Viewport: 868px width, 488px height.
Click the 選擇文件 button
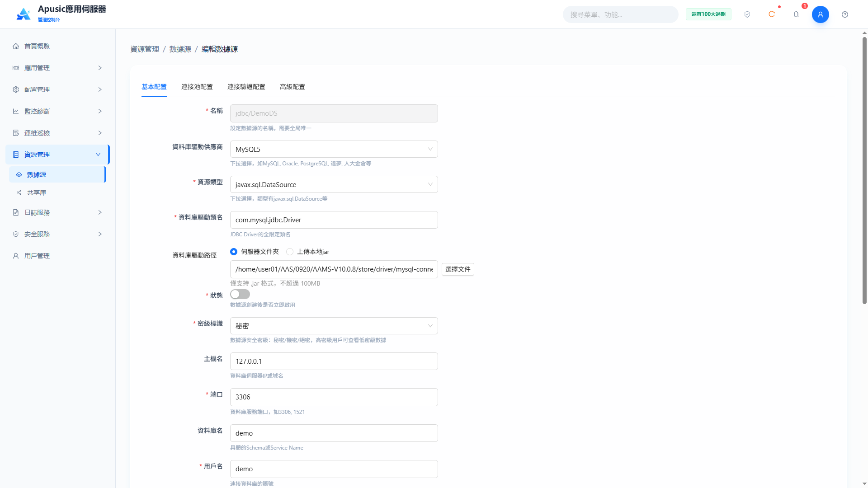coord(458,269)
